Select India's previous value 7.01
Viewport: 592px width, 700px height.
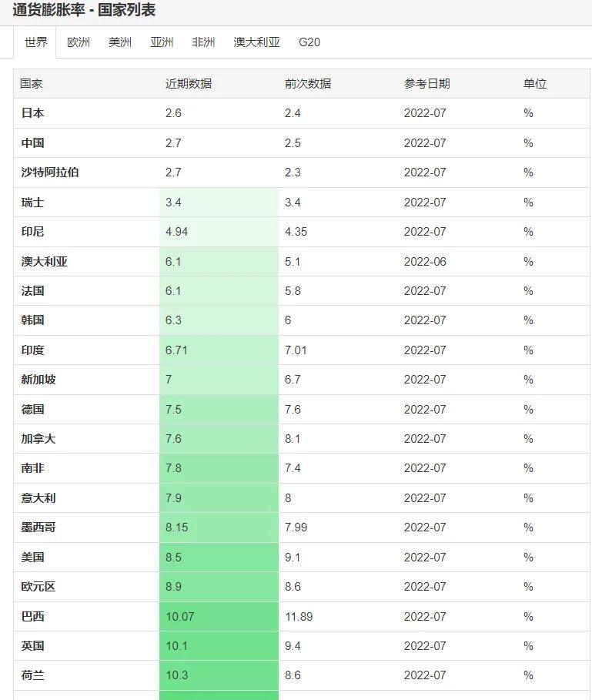tap(296, 350)
